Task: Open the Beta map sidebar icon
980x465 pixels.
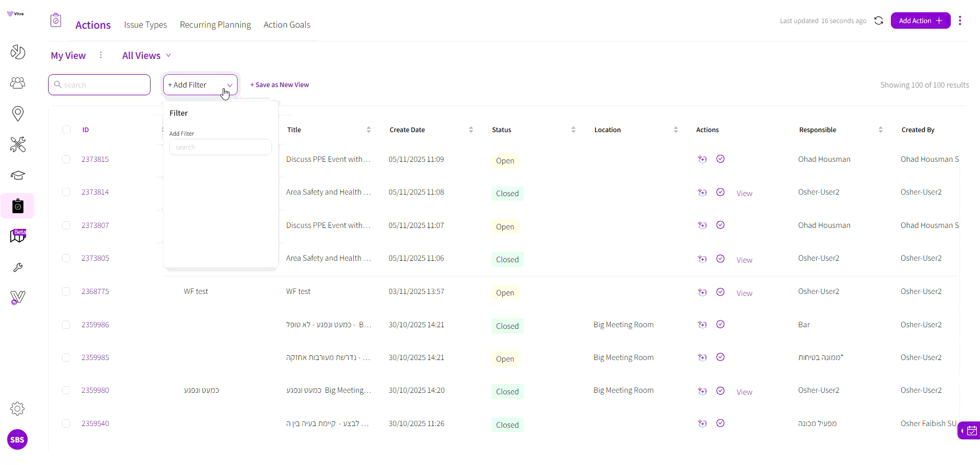Action: coord(18,236)
